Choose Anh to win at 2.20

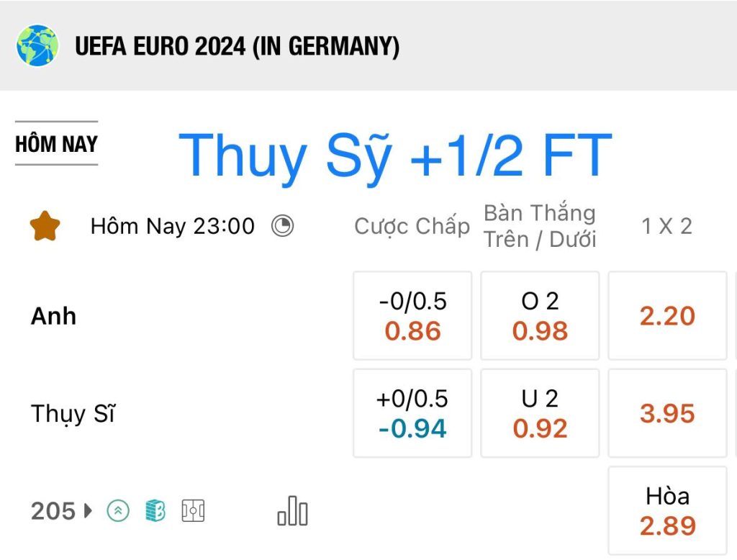[667, 315]
